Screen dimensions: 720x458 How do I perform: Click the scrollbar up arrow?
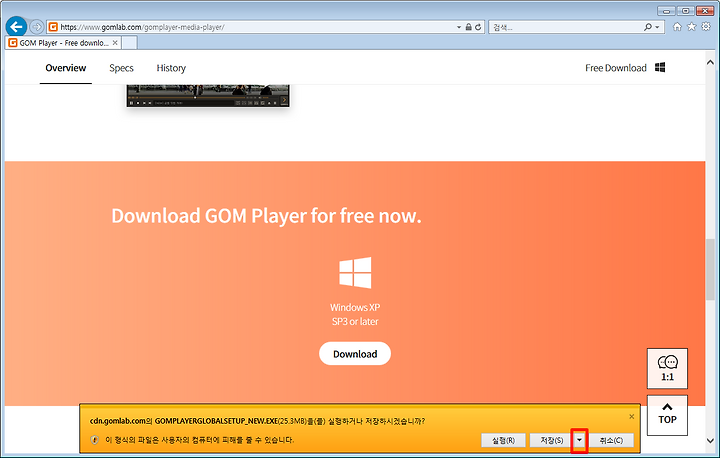click(x=710, y=62)
